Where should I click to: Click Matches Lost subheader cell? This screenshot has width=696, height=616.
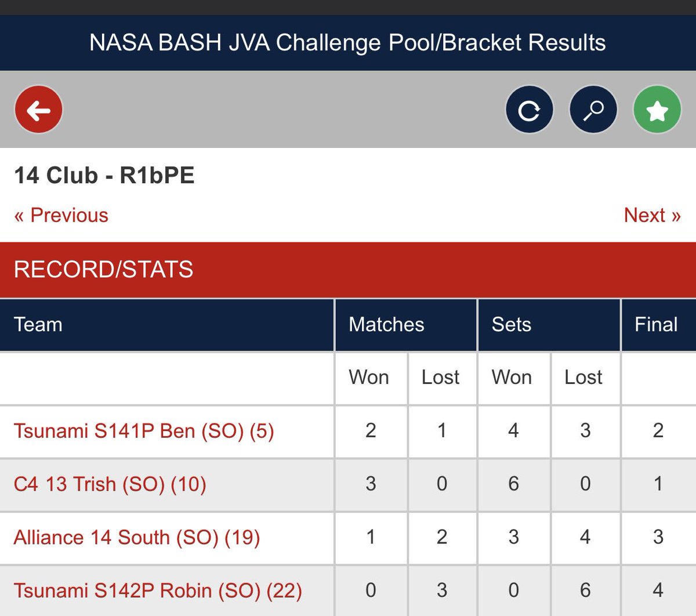coord(443,378)
